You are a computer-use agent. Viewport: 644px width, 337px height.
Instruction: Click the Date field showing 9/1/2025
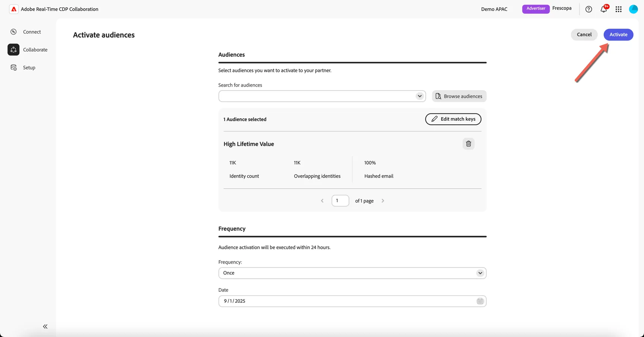(x=352, y=301)
